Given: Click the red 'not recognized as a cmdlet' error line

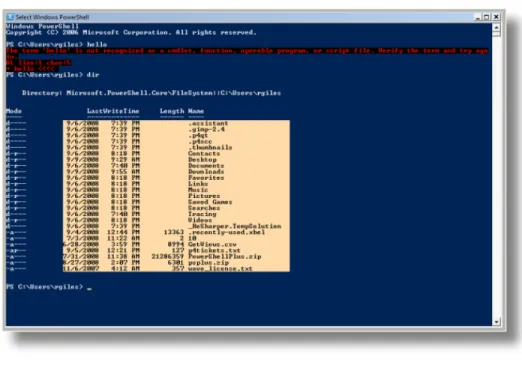Looking at the screenshot, I should [247, 51].
